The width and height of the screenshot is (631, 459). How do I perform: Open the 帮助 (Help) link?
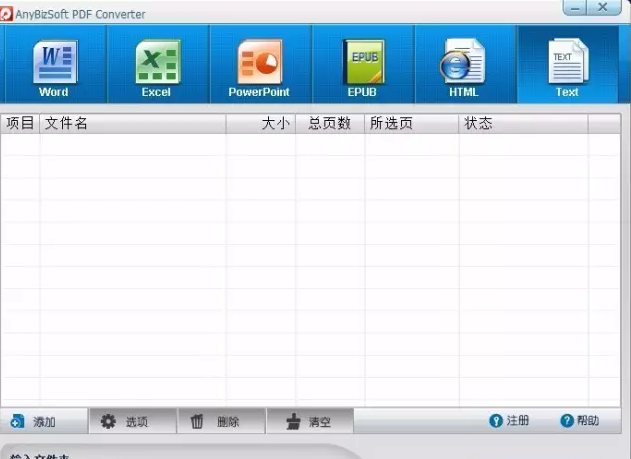pos(579,421)
